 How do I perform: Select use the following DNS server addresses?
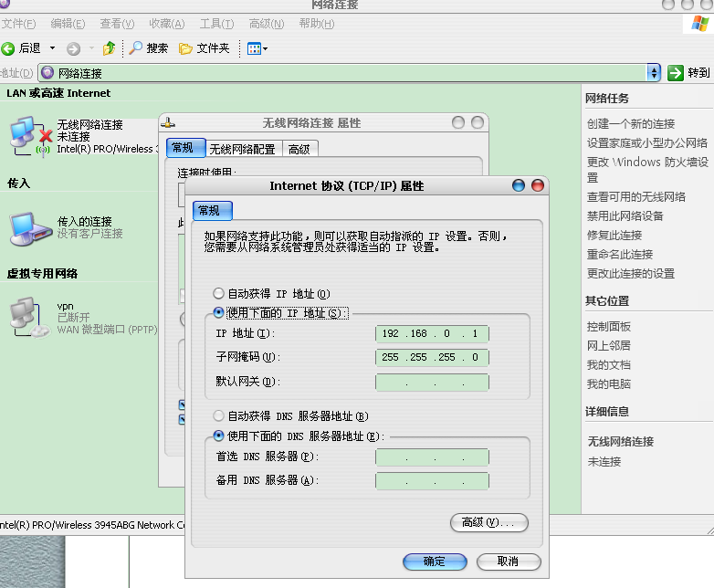tap(218, 436)
